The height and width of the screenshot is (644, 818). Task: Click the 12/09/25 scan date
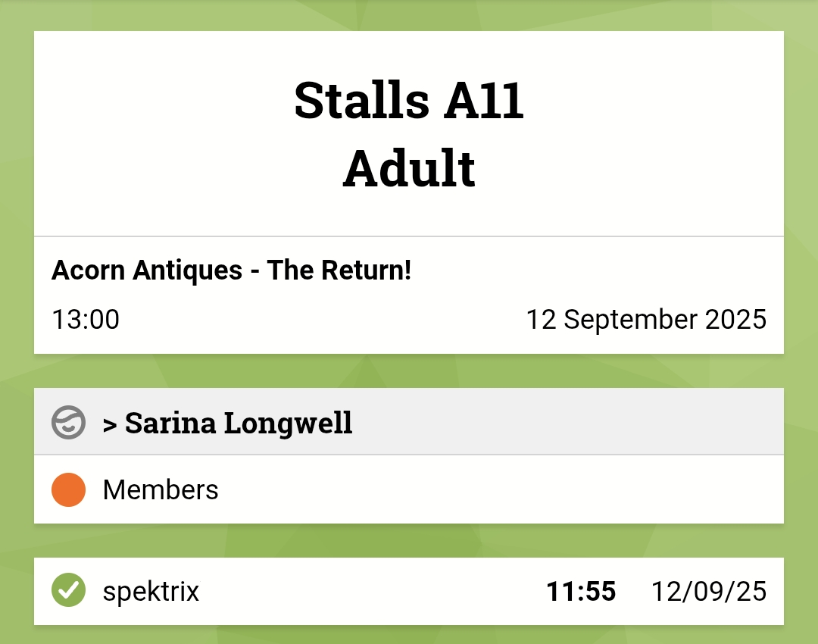click(708, 592)
